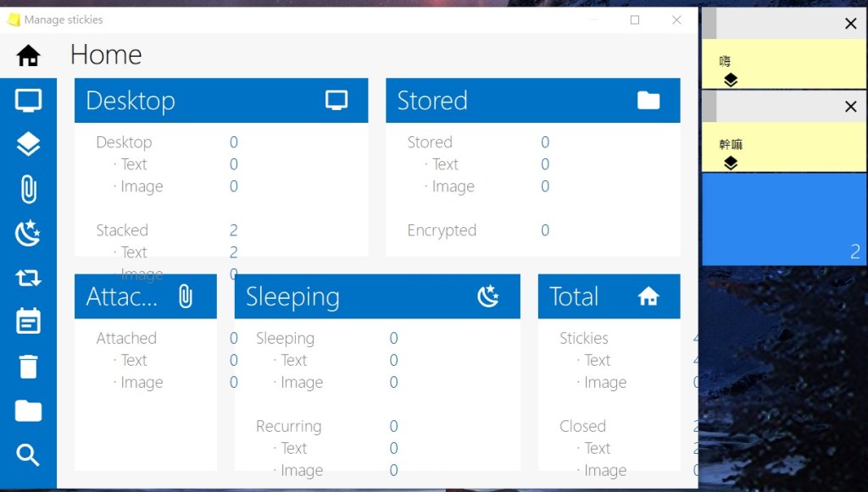Image resolution: width=868 pixels, height=492 pixels.
Task: Open the Attached card header with paperclip
Action: point(145,296)
